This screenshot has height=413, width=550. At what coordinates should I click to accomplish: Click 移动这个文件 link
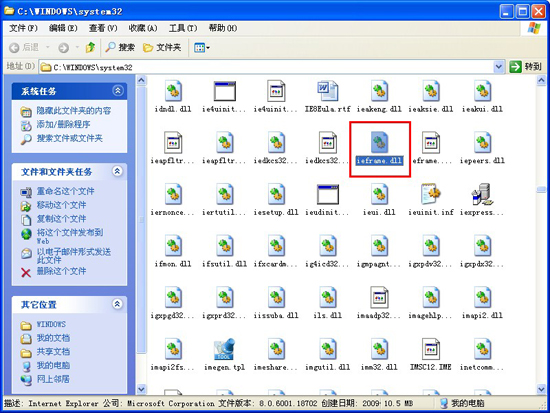tap(61, 205)
